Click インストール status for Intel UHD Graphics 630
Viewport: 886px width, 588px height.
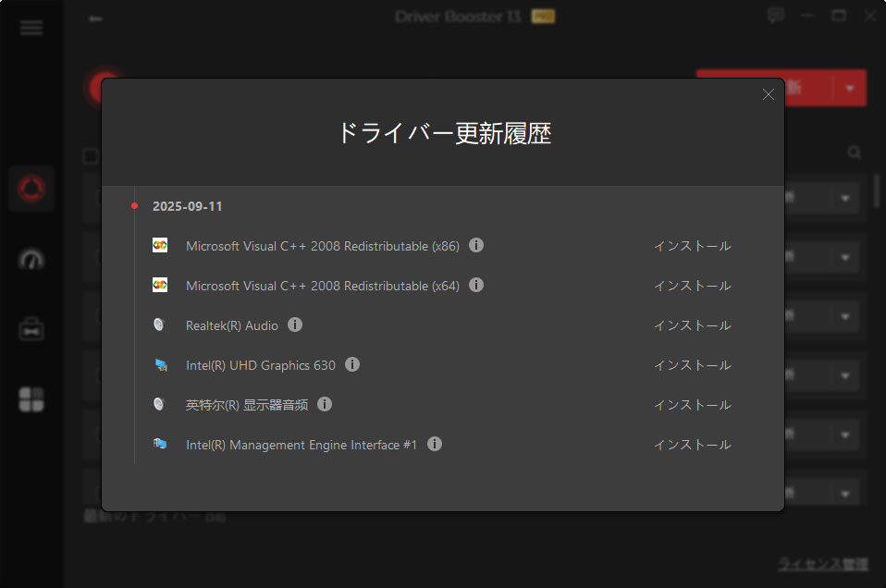[x=692, y=365]
